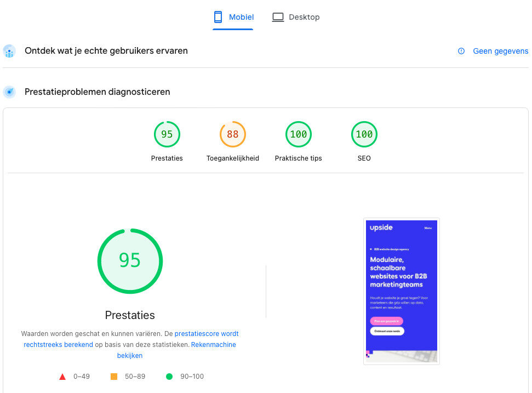Image resolution: width=532 pixels, height=393 pixels.
Task: Click the large 95 Prestaties gauge ring
Action: pos(130,261)
